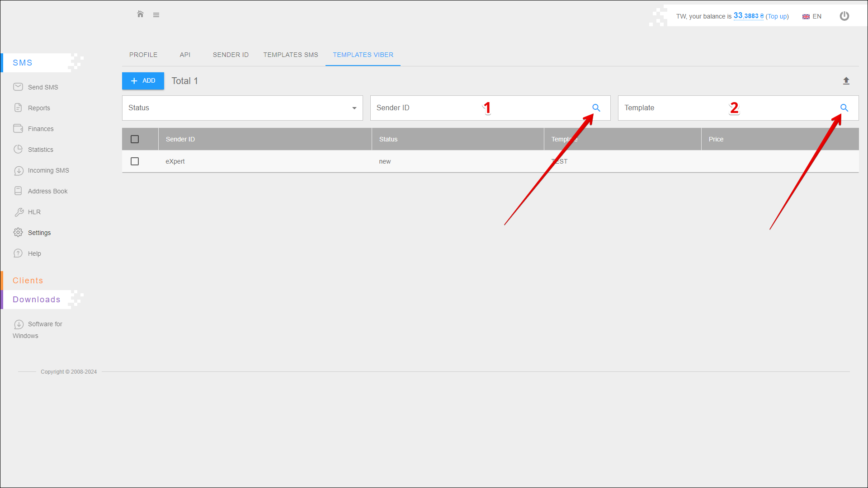Open the EN language selector
Image resolution: width=868 pixels, height=488 pixels.
point(812,16)
